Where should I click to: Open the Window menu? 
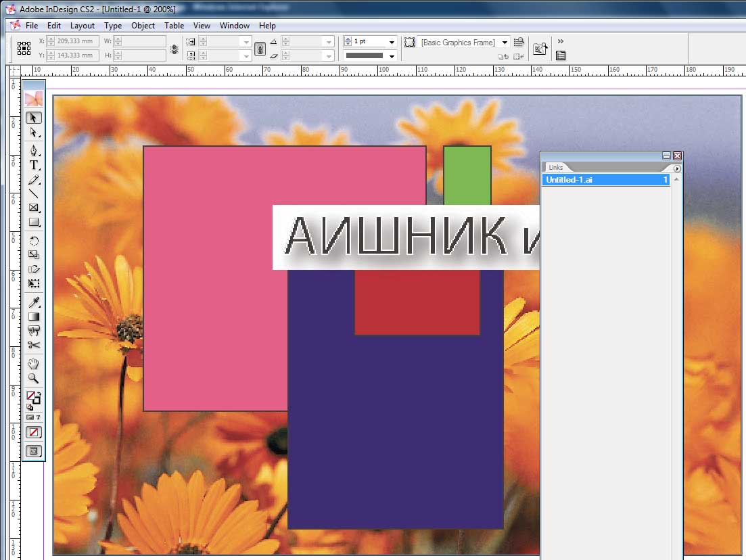coord(235,26)
